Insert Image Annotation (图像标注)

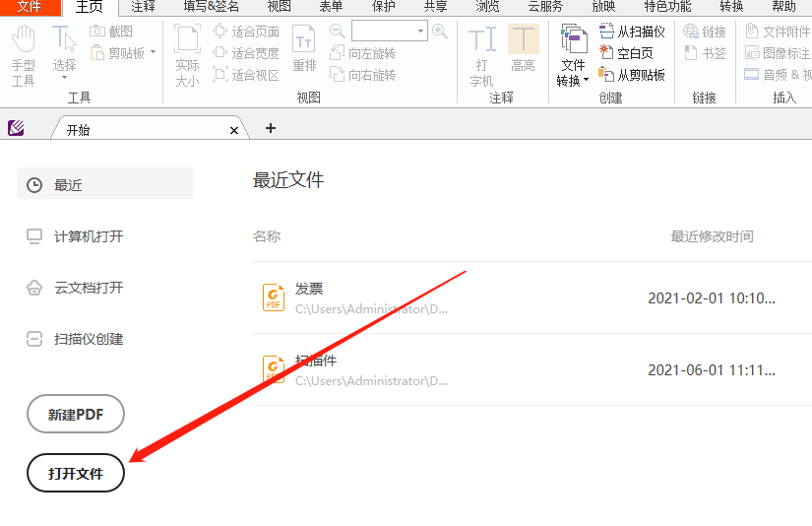click(x=778, y=53)
